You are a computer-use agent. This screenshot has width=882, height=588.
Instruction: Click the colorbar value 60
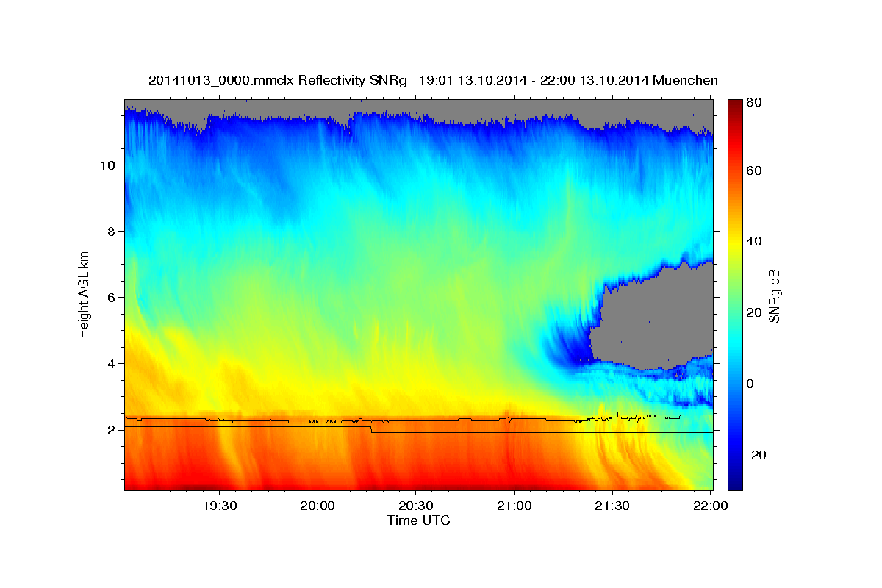click(753, 171)
